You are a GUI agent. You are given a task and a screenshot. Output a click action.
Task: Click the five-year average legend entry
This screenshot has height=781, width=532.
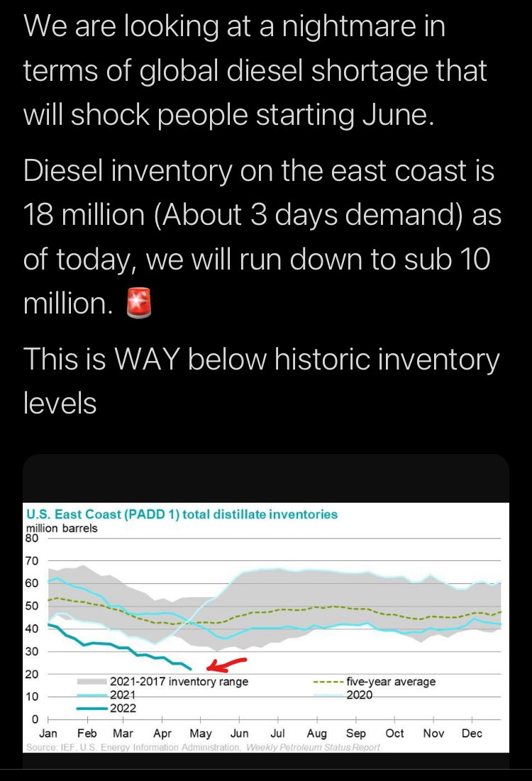[x=391, y=682]
